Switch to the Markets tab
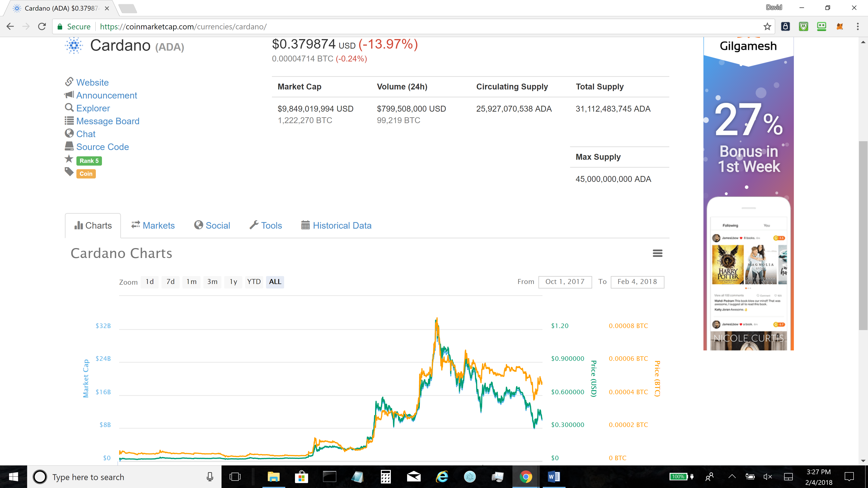The height and width of the screenshot is (488, 868). click(x=153, y=225)
